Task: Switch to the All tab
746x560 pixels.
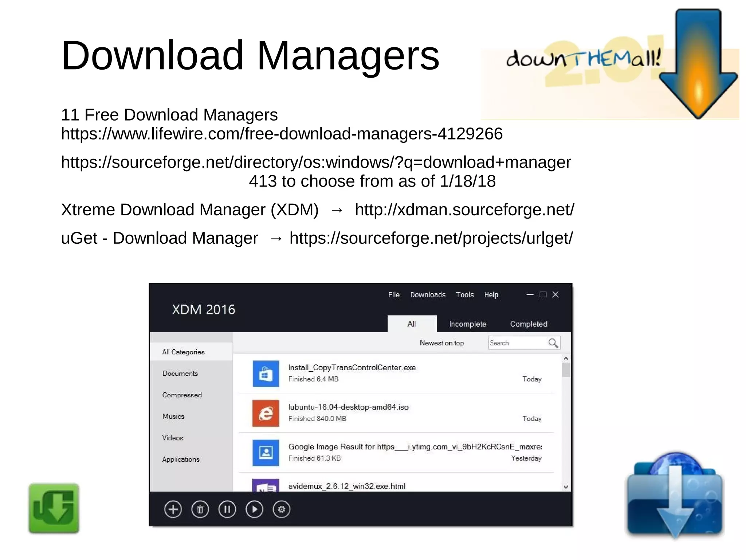Action: click(x=412, y=324)
